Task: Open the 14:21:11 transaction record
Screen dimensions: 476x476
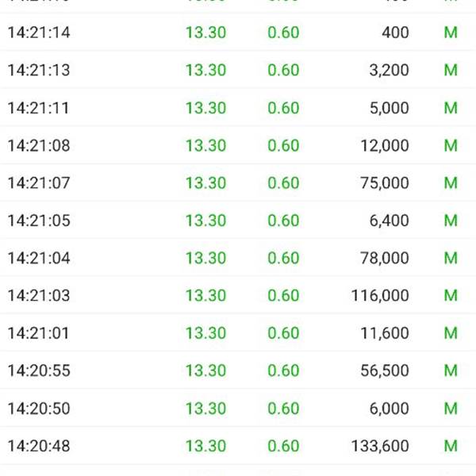Action: tap(238, 108)
